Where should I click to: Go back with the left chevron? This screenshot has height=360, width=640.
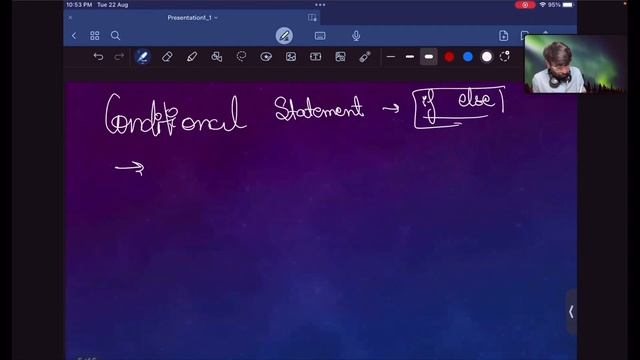[x=74, y=36]
